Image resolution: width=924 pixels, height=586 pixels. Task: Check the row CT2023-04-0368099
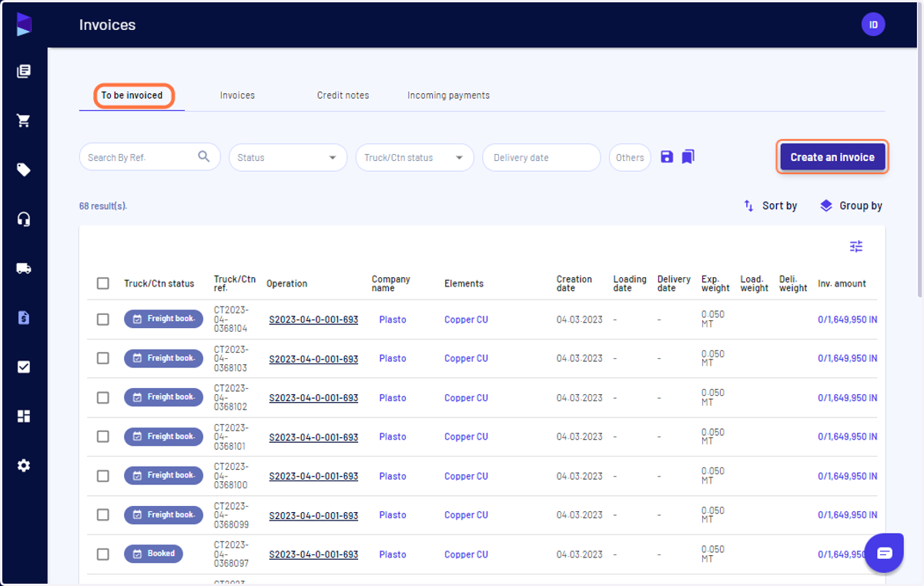coord(103,514)
